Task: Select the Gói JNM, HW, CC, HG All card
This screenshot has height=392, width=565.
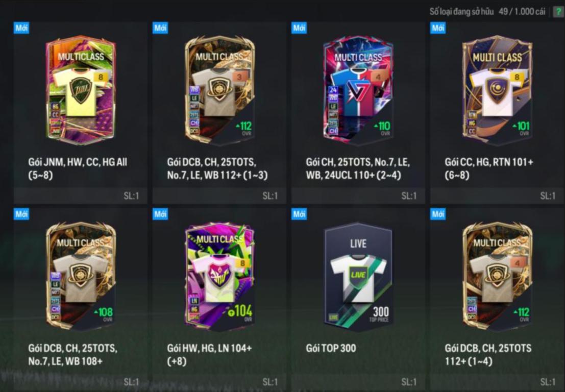Action: [81, 90]
